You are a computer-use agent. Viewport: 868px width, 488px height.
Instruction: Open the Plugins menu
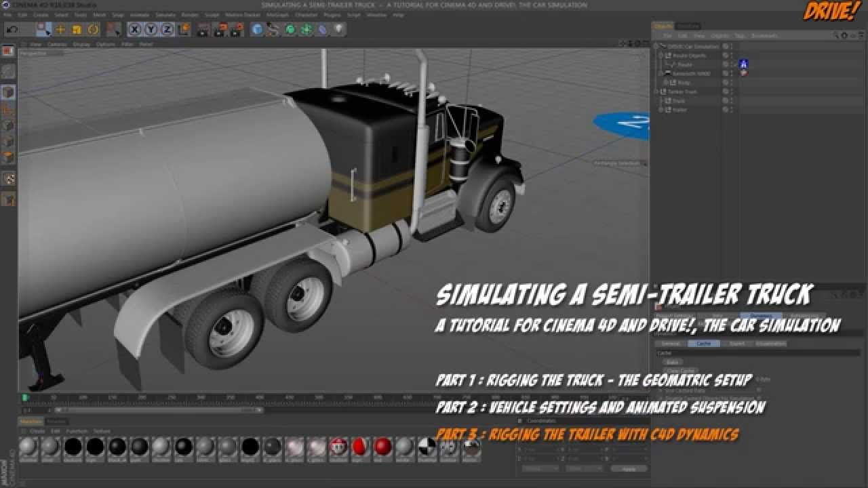[x=334, y=15]
